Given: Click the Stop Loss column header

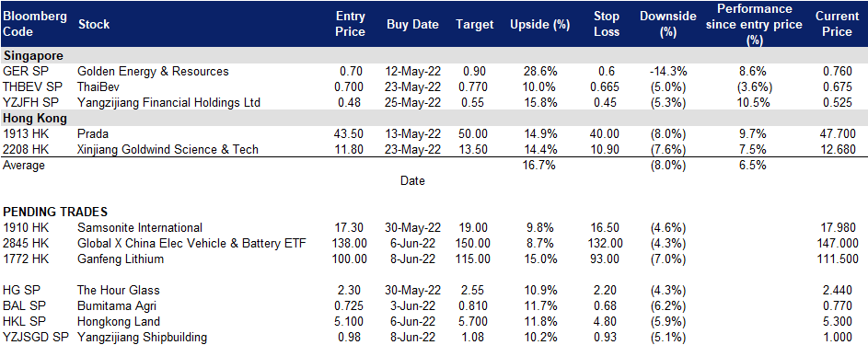Looking at the screenshot, I should tap(605, 24).
